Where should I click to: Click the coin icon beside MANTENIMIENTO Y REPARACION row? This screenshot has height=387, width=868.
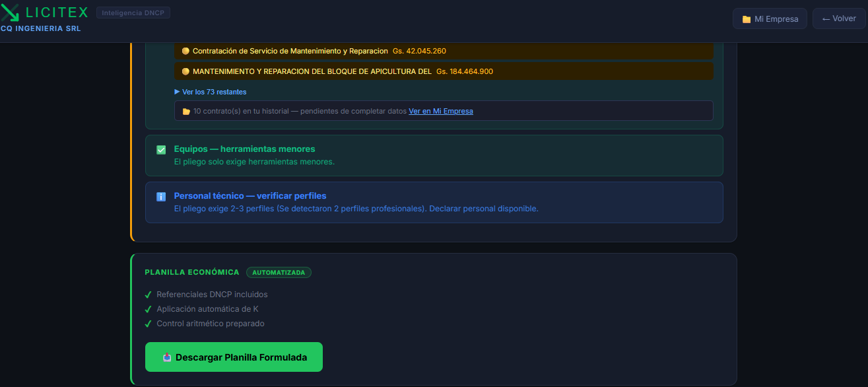tap(185, 71)
